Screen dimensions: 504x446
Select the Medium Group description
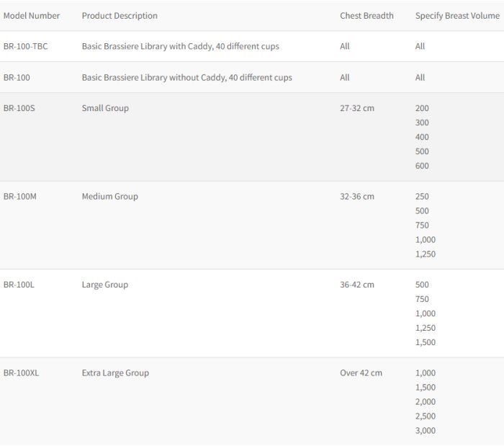109,197
